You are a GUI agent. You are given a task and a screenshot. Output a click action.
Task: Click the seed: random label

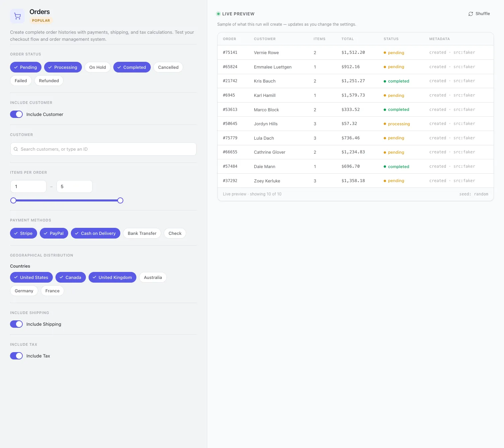tap(474, 194)
